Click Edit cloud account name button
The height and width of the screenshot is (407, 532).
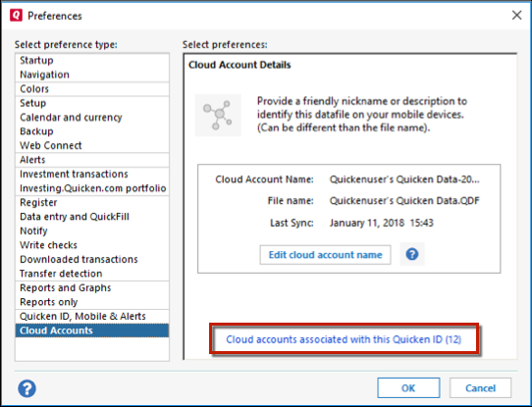click(325, 255)
